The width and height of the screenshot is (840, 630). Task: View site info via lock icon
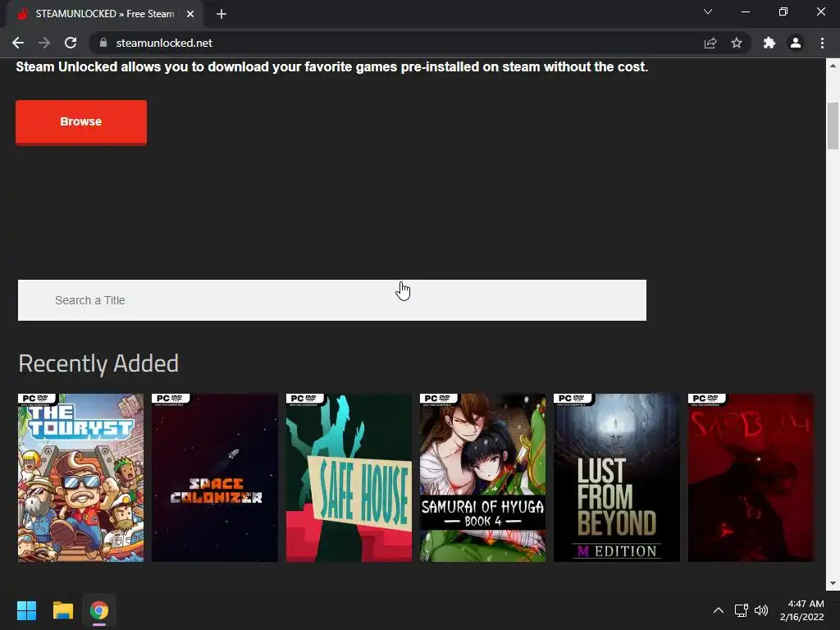[103, 43]
